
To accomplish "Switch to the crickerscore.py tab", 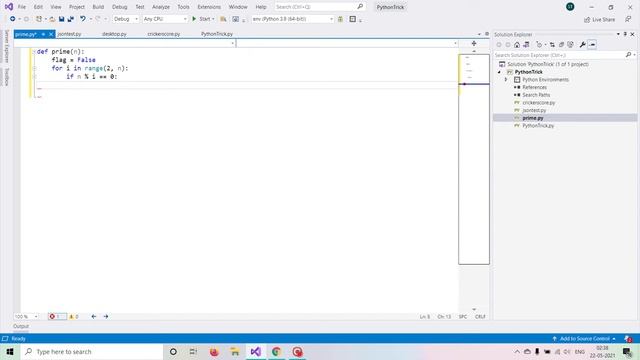I will coord(164,34).
